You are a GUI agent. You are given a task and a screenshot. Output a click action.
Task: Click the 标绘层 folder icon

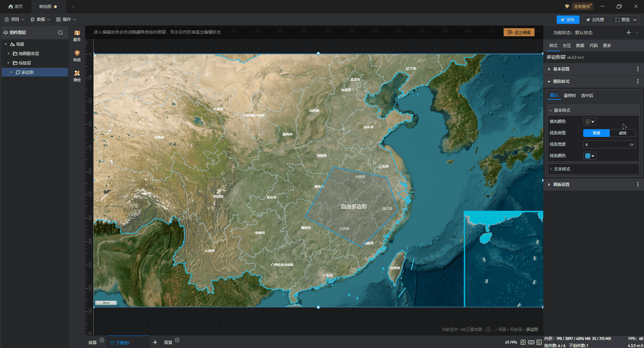tap(15, 63)
